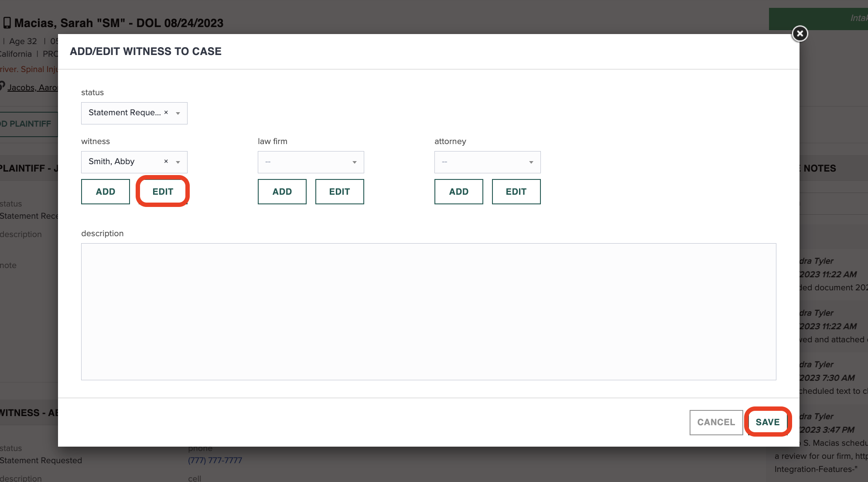Click into the description text area
The height and width of the screenshot is (482, 868).
point(428,312)
